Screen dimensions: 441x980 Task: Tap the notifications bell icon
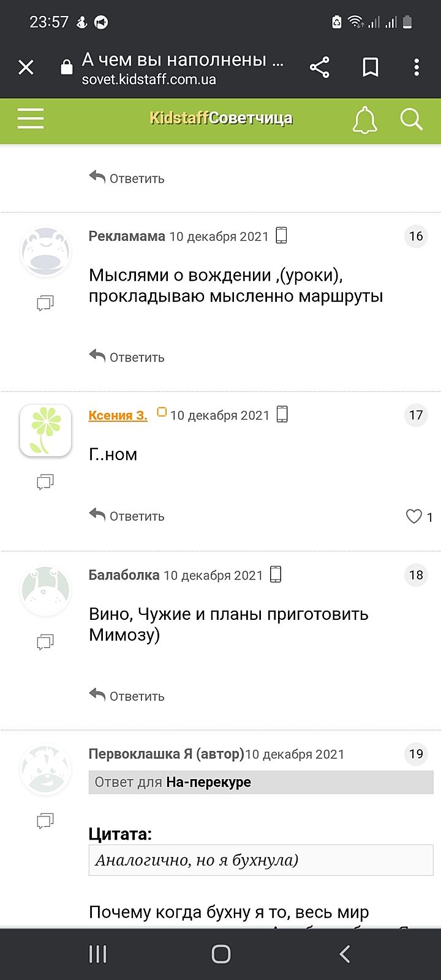click(x=364, y=119)
